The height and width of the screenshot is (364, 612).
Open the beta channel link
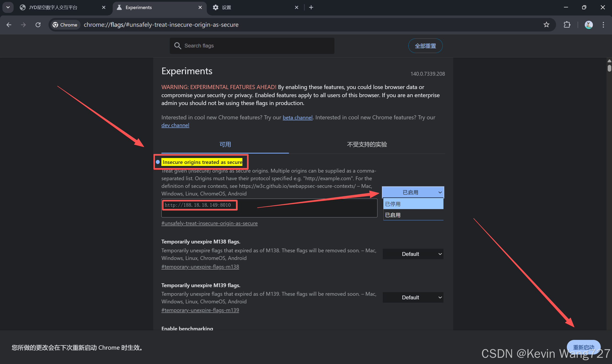(x=297, y=117)
